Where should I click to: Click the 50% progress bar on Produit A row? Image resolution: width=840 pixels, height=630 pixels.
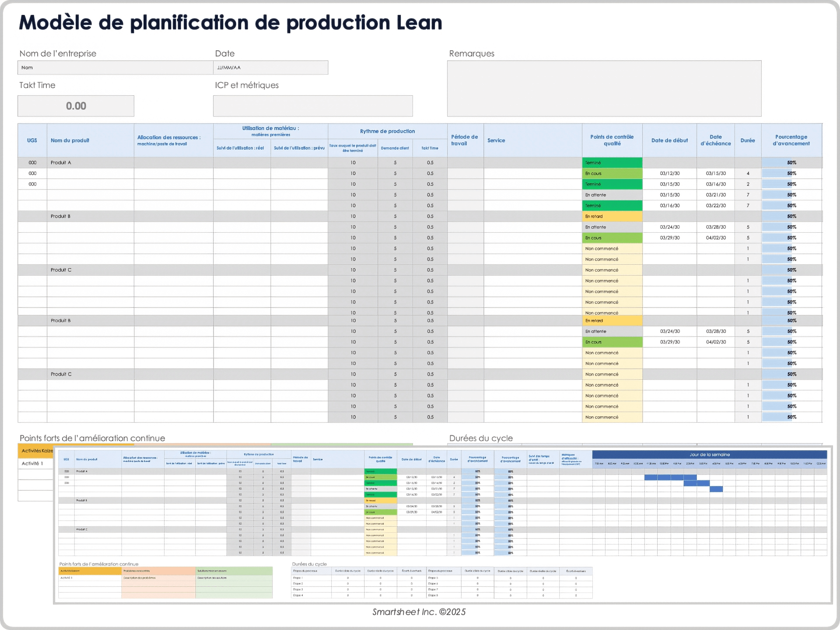click(x=792, y=162)
